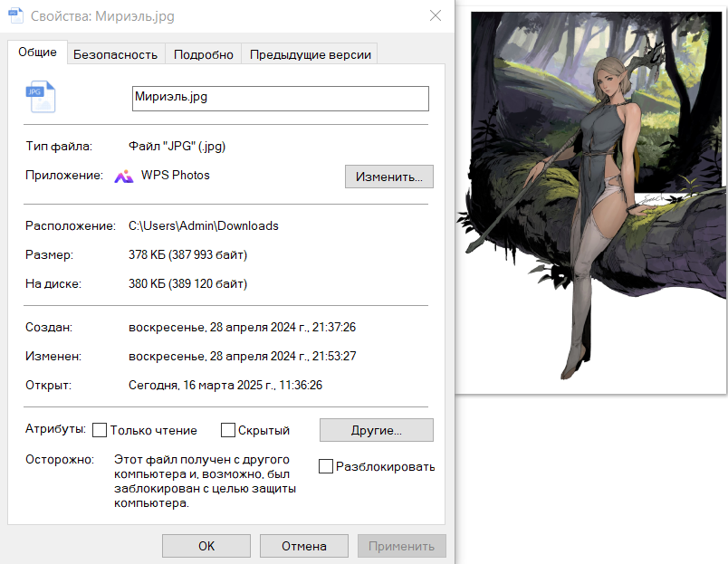Viewport: 728px width, 564px height.
Task: Click the elf artwork image preview
Action: point(590,201)
